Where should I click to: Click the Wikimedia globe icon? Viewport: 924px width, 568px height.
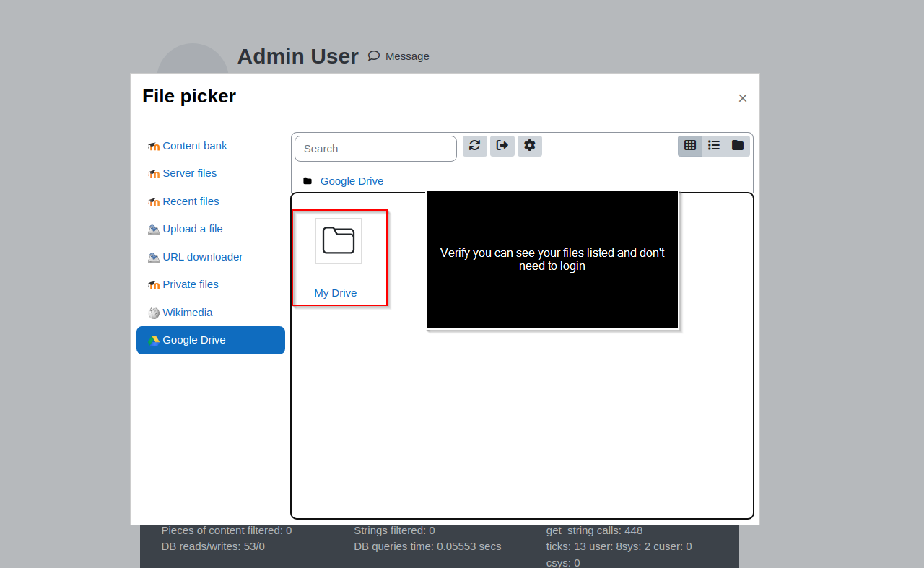(154, 313)
